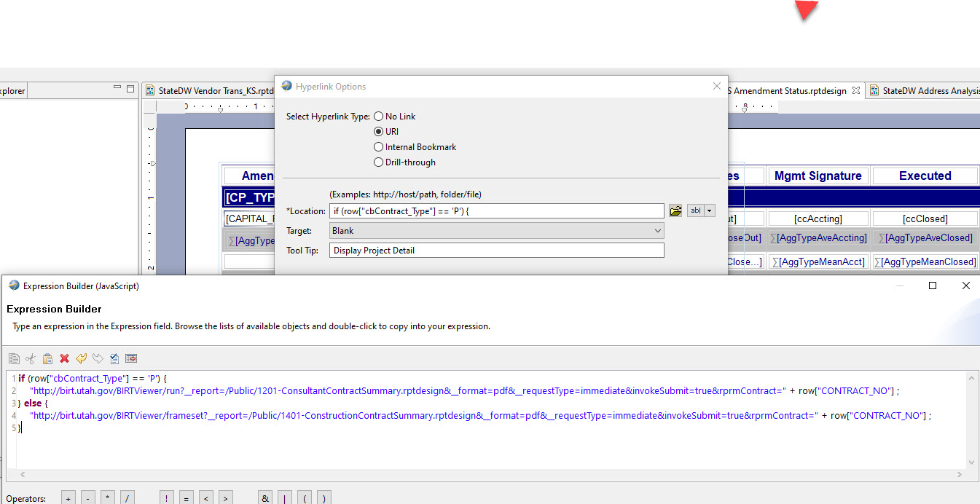Open the Target dropdown showing Blank

tap(496, 230)
